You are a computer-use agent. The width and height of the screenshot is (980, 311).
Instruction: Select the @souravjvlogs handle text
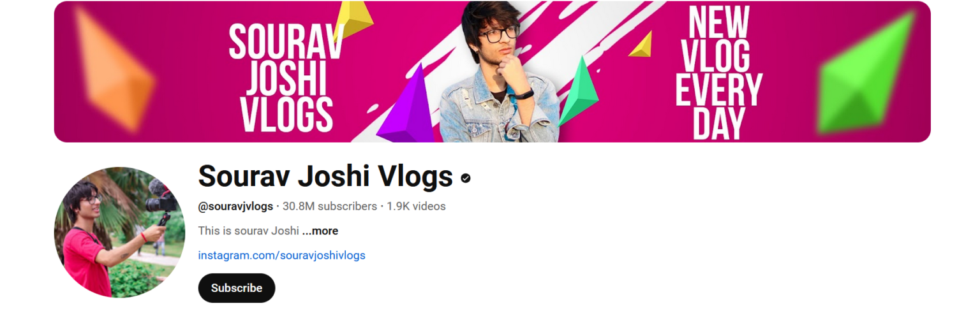coord(235,206)
